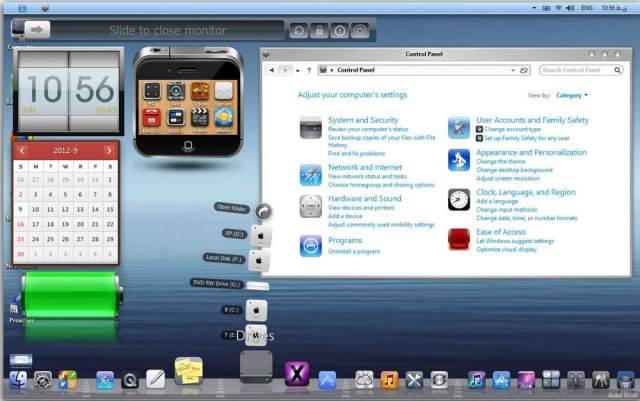Image resolution: width=640 pixels, height=401 pixels.
Task: Open the Hardware and Sound link
Action: [x=364, y=198]
